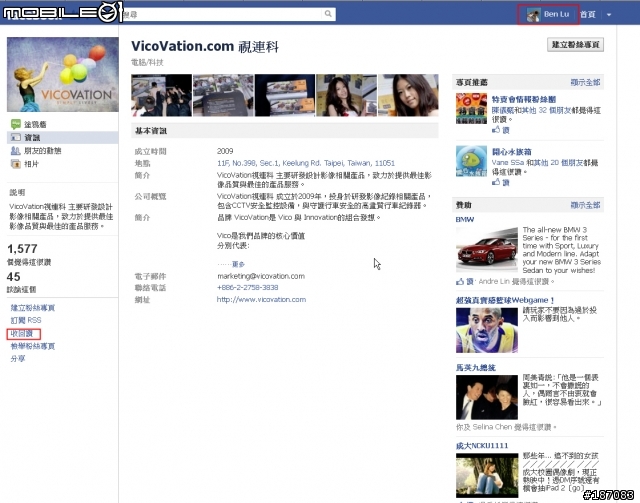Open third photo thumbnail of product boxes
This screenshot has height=503, width=640.
(x=285, y=95)
